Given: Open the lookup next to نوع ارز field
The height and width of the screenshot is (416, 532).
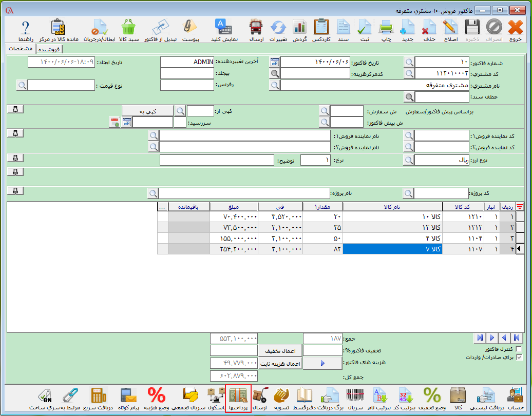Looking at the screenshot, I should click(408, 161).
